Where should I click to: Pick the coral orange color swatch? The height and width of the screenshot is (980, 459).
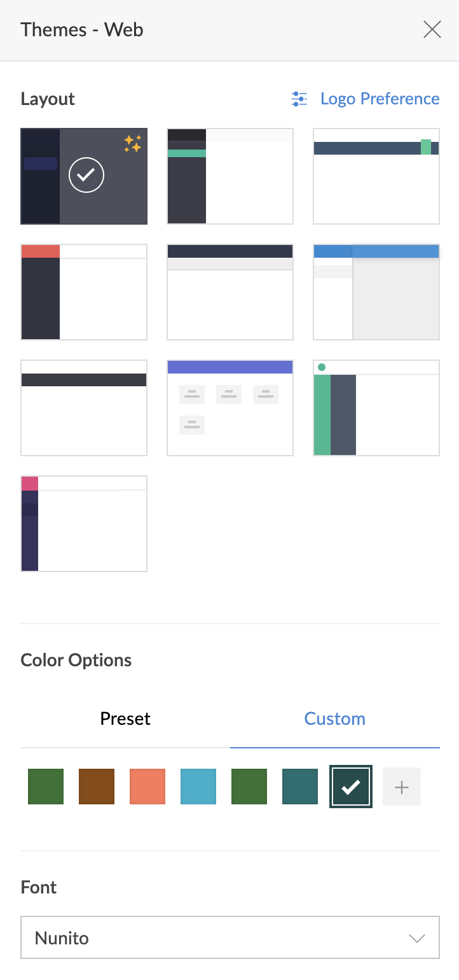[147, 787]
